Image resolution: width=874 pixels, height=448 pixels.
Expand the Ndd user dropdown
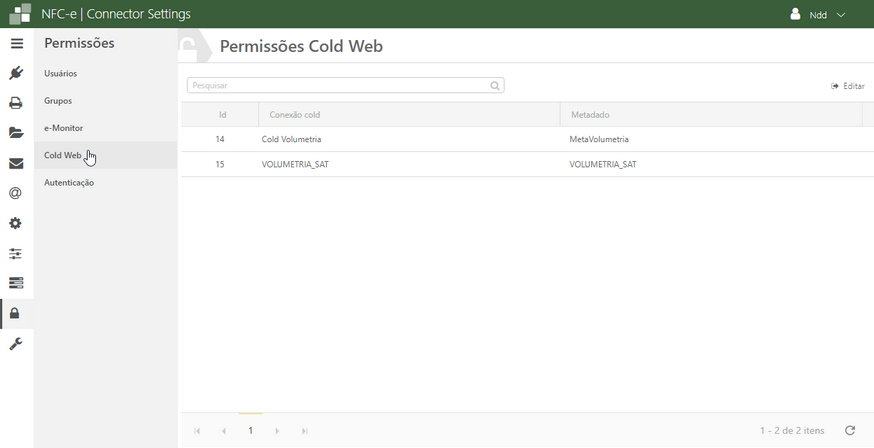(818, 15)
